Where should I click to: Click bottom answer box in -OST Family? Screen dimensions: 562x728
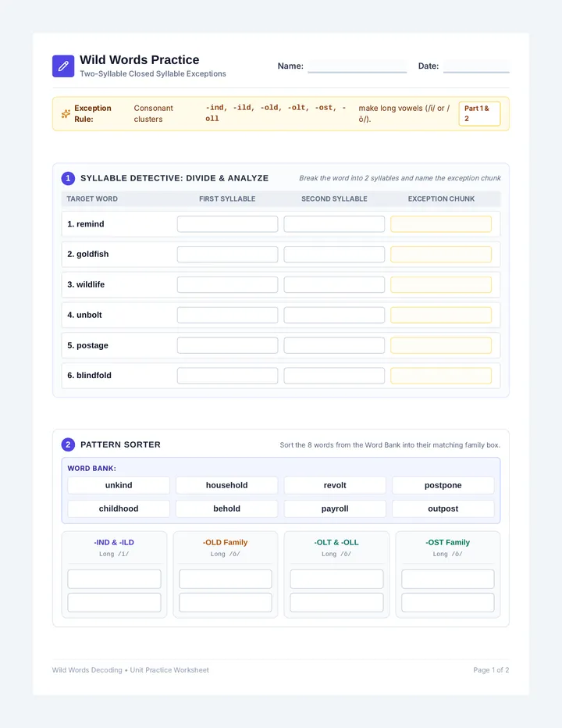(x=448, y=603)
